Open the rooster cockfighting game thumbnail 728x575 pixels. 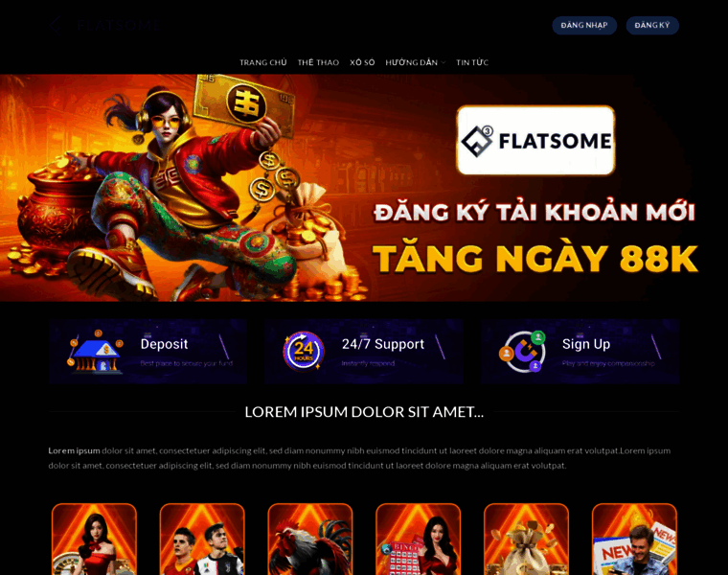pos(310,539)
